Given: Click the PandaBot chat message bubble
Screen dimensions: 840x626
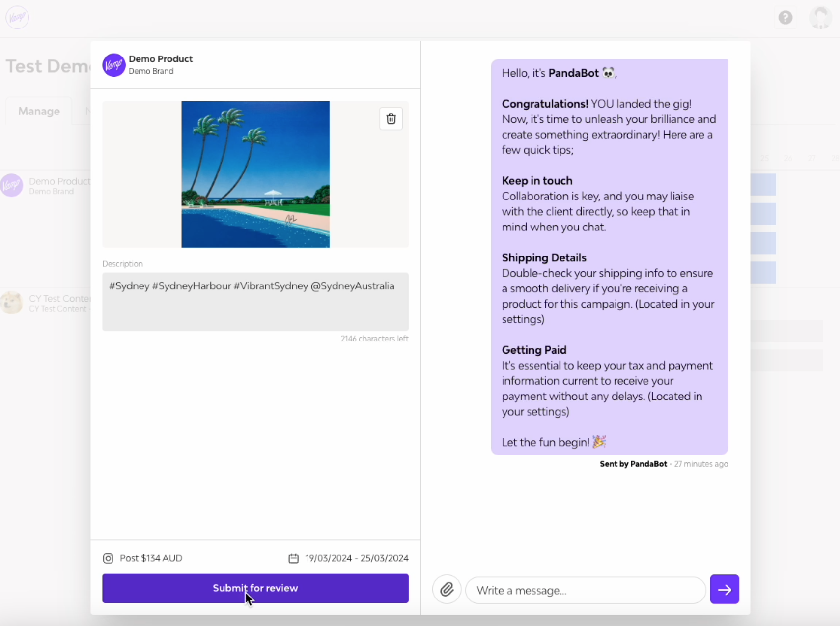Looking at the screenshot, I should (609, 257).
